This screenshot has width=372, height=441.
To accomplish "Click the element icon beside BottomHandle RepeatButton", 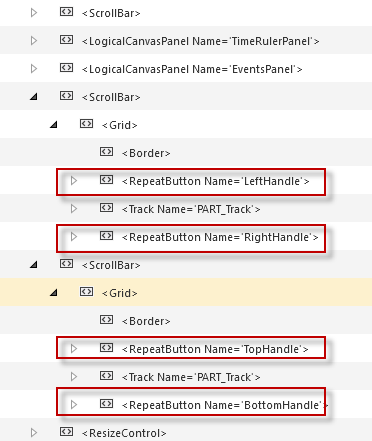I will 106,404.
